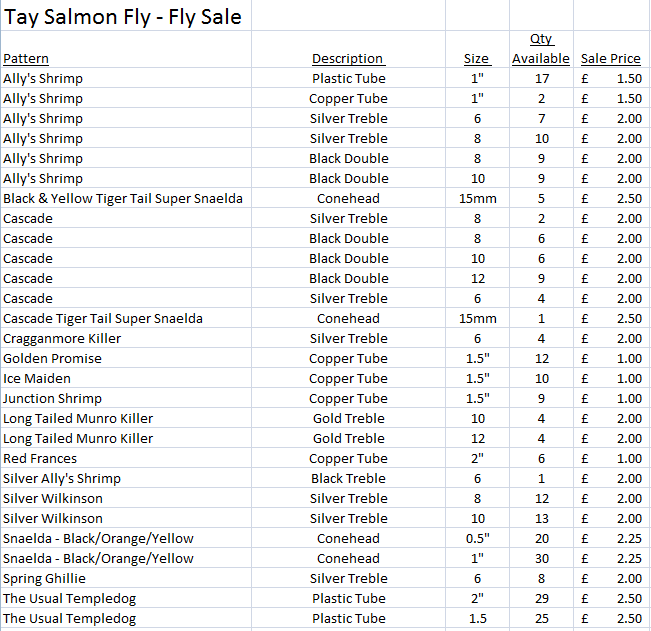
Task: Click the quantity cell showing 17
Action: 541,78
